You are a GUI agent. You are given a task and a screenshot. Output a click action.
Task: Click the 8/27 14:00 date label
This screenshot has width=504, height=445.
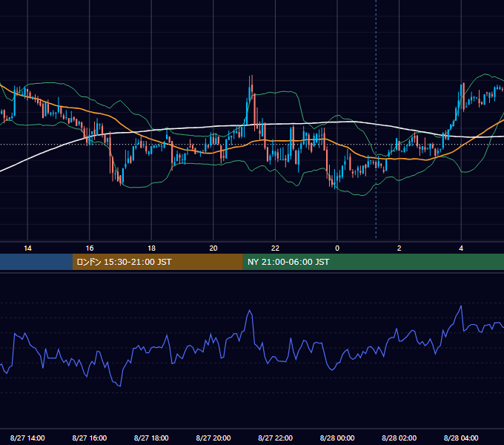pos(27,438)
